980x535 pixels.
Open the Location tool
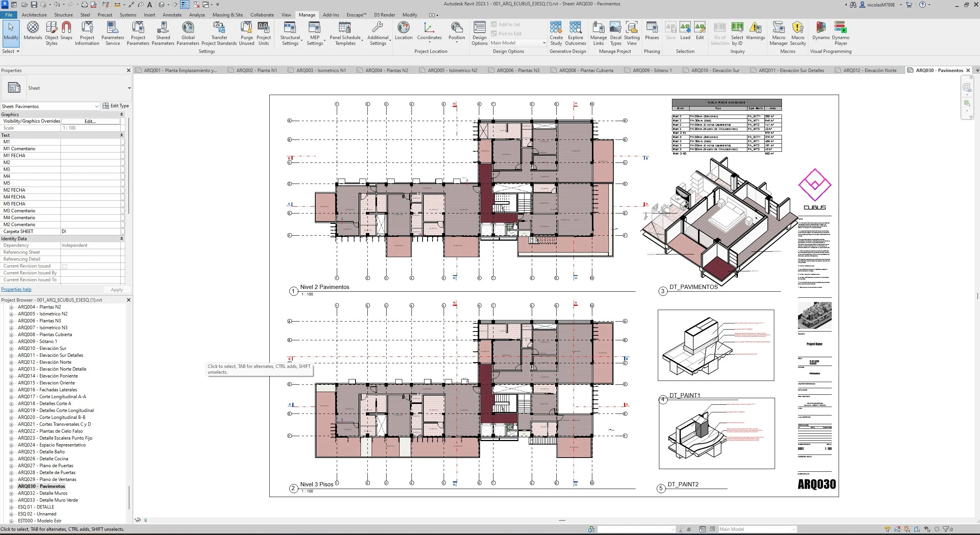click(x=403, y=31)
